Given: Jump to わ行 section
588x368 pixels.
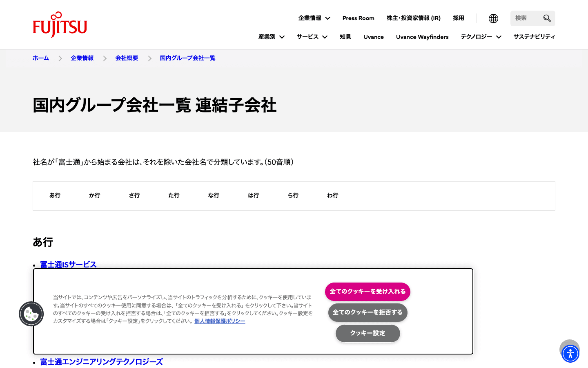Looking at the screenshot, I should [x=333, y=195].
